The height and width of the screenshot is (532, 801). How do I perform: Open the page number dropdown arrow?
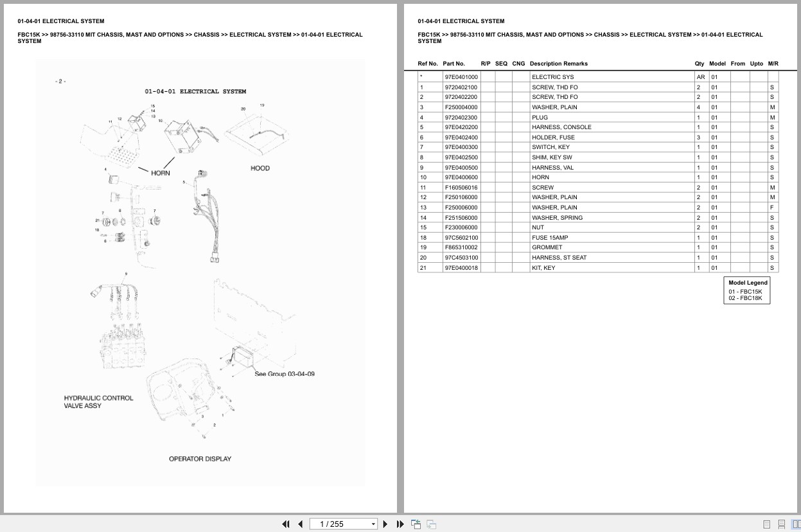[373, 524]
